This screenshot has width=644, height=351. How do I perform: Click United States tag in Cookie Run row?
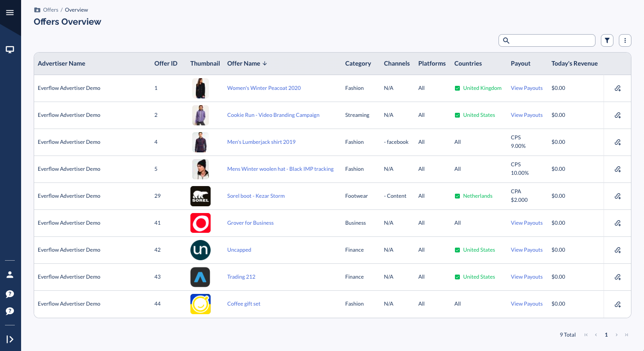click(475, 115)
